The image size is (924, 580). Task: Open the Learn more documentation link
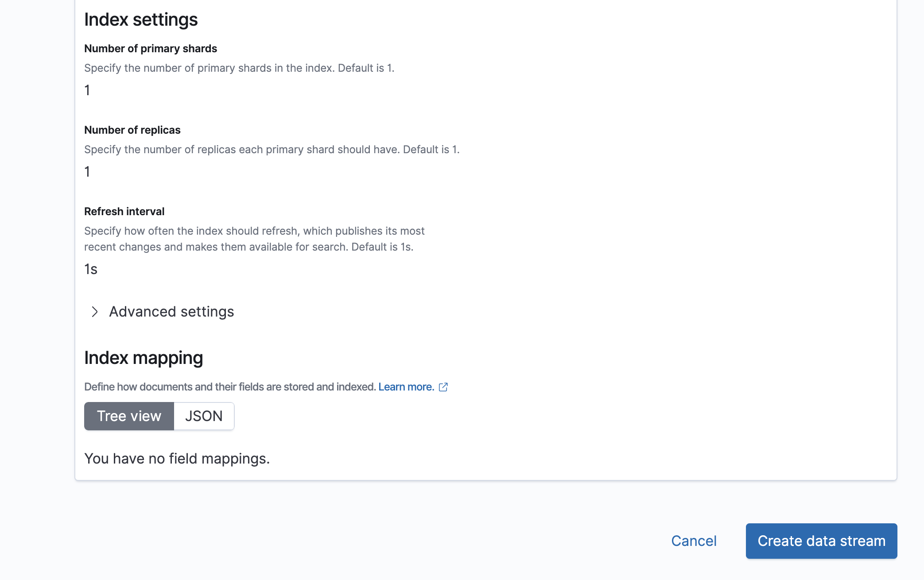[x=406, y=387]
